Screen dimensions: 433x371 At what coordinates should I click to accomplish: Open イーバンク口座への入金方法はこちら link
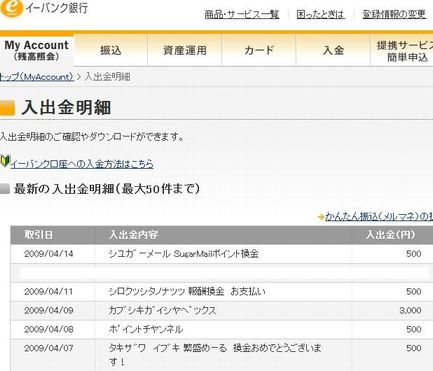tap(82, 164)
